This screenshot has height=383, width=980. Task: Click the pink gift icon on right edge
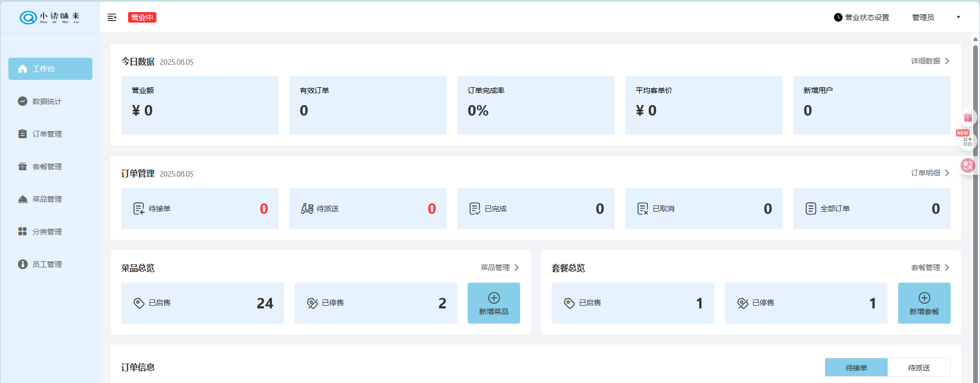pyautogui.click(x=968, y=117)
